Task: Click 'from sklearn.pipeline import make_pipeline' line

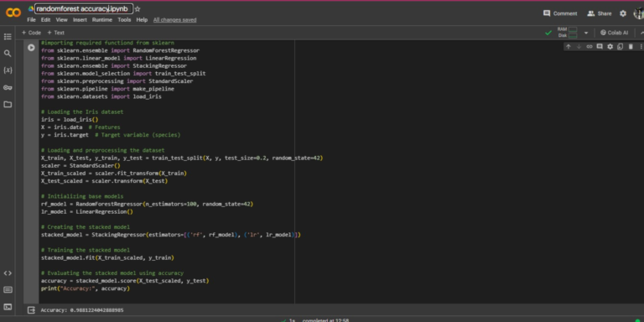Action: click(107, 89)
